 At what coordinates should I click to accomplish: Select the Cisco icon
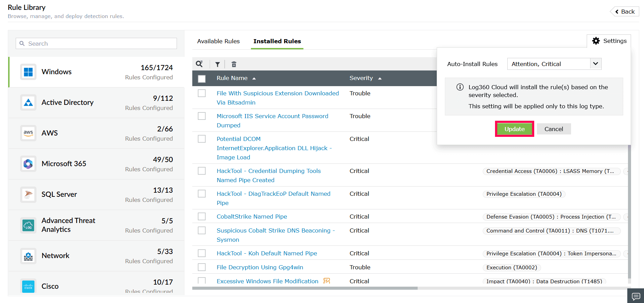28,286
